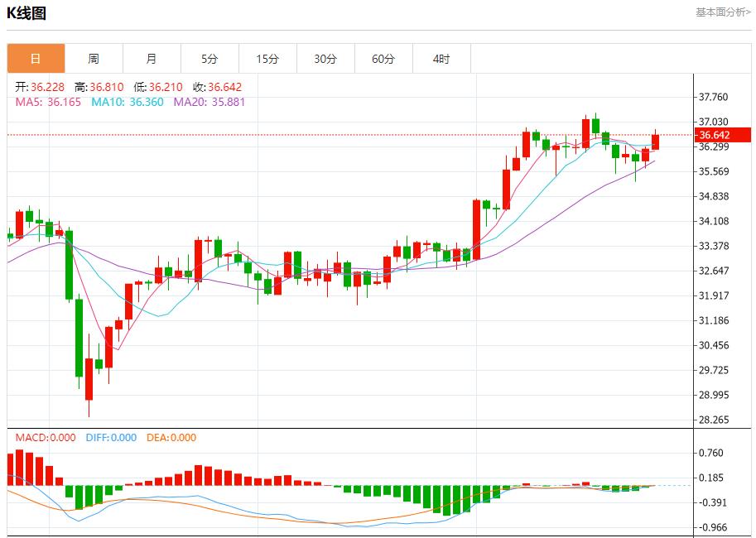Image resolution: width=756 pixels, height=538 pixels.
Task: Switch to the 5分 interval tab
Action: point(209,59)
